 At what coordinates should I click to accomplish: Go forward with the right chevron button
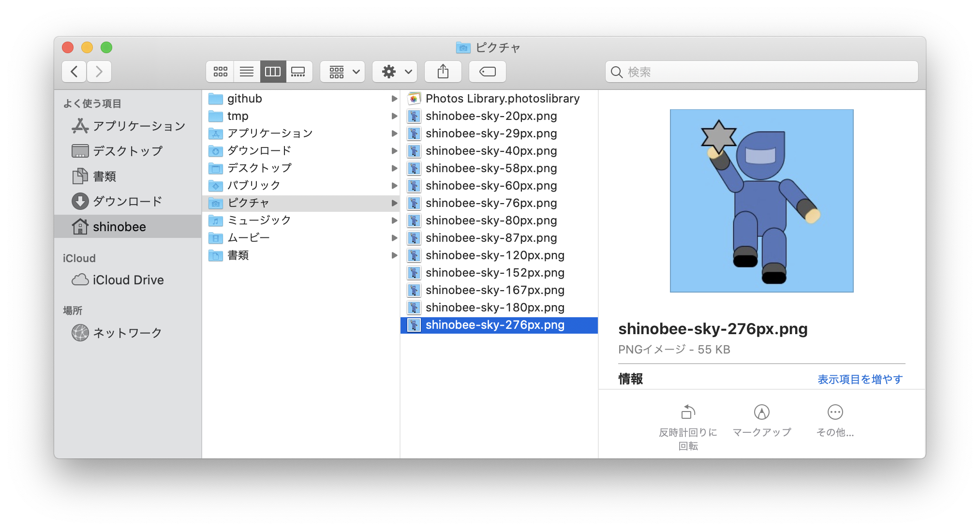click(99, 72)
